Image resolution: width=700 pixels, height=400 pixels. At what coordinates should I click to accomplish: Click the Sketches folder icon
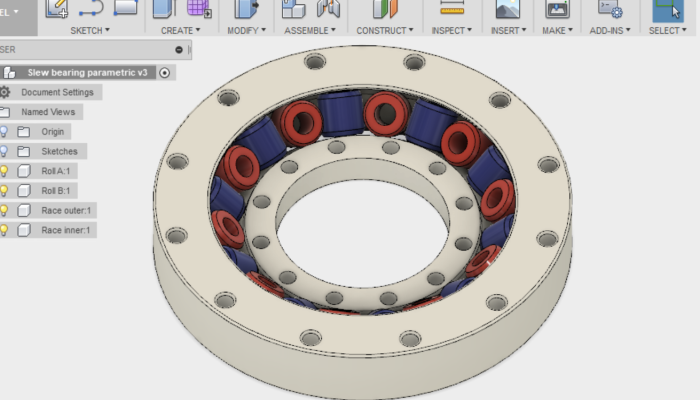tap(24, 151)
